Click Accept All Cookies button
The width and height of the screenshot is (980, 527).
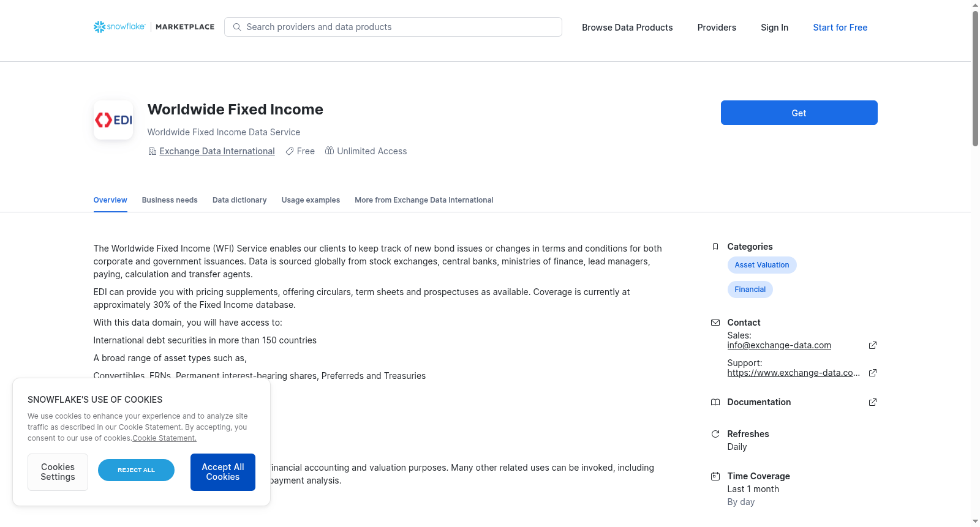coord(223,472)
